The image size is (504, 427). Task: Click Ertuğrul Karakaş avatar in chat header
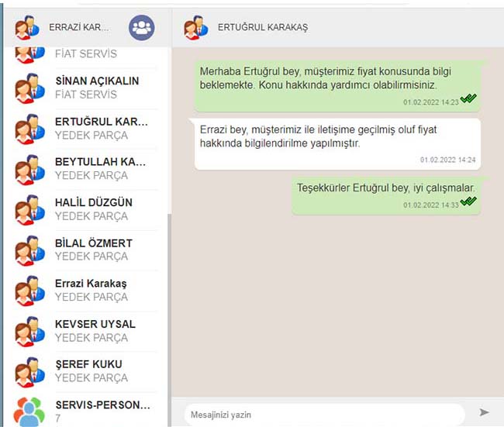[195, 28]
